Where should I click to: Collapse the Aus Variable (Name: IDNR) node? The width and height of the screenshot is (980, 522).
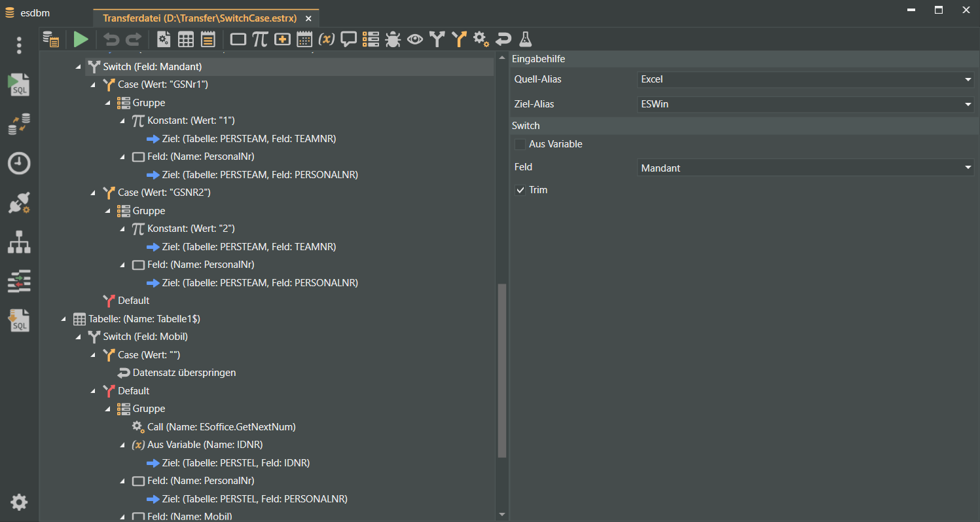pos(123,445)
